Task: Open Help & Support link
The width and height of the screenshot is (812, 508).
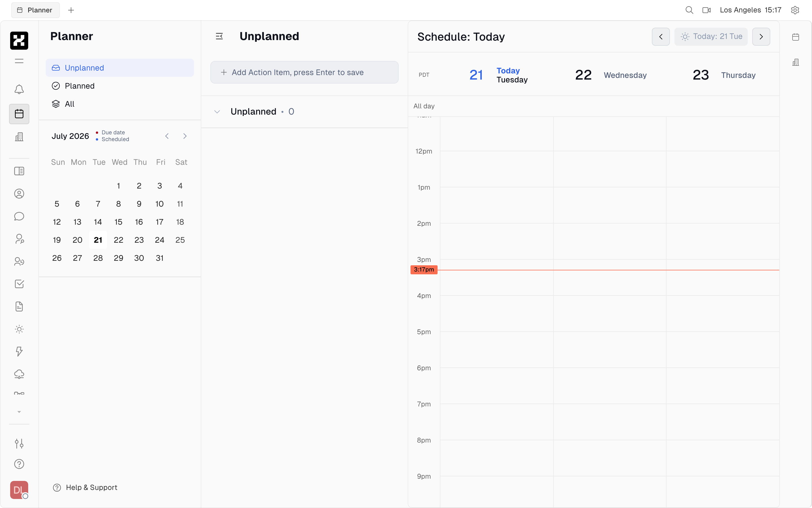Action: coord(85,487)
